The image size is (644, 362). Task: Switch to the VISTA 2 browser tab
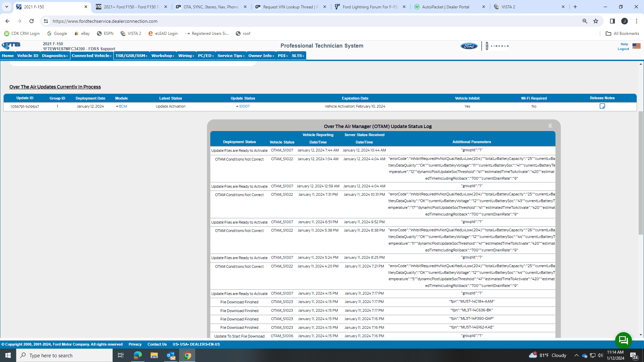pyautogui.click(x=529, y=7)
